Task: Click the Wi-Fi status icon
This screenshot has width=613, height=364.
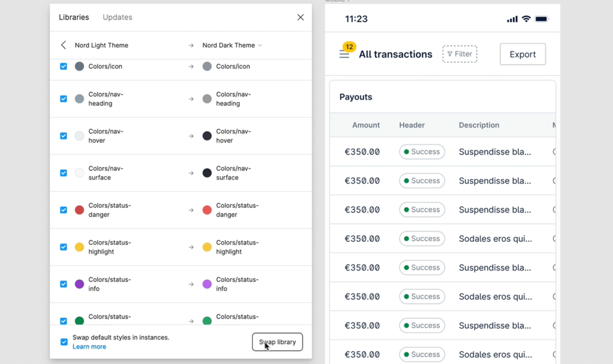Action: [x=526, y=19]
